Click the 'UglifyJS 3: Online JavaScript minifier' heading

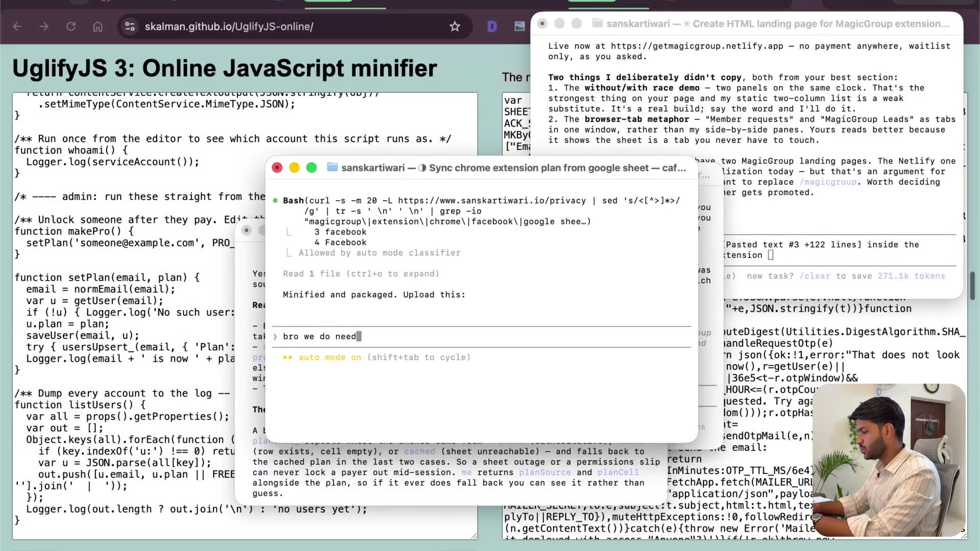pyautogui.click(x=225, y=68)
